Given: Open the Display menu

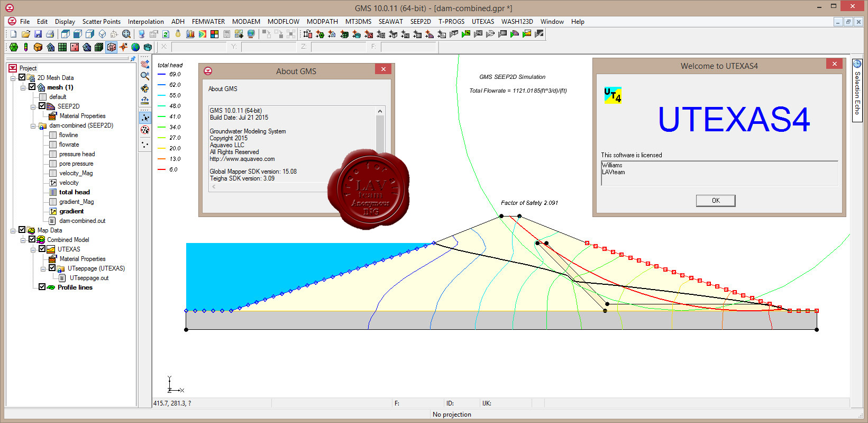Looking at the screenshot, I should (x=65, y=22).
